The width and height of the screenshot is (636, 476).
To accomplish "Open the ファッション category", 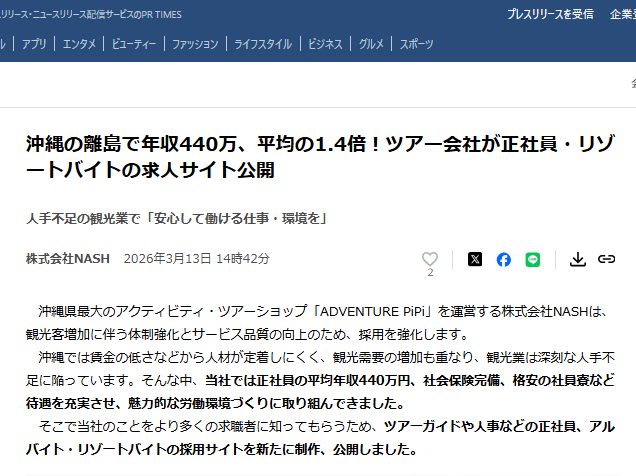I will [x=195, y=44].
